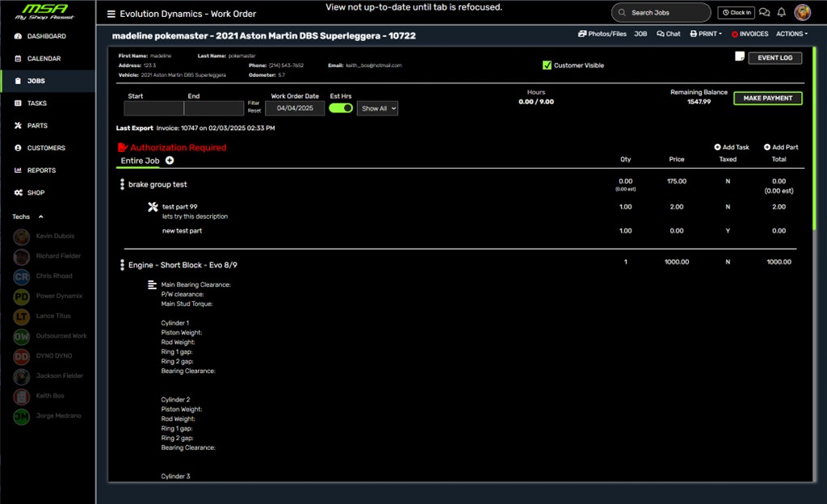This screenshot has height=504, width=827.
Task: Click the plus icon next to Entire Job
Action: [x=170, y=160]
